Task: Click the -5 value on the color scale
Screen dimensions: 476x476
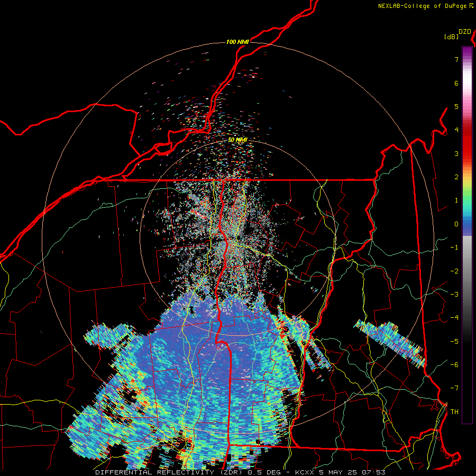Action: coord(454,342)
